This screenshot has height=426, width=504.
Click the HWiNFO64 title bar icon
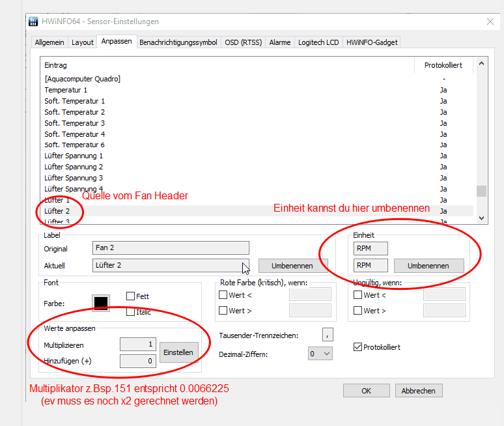point(33,21)
